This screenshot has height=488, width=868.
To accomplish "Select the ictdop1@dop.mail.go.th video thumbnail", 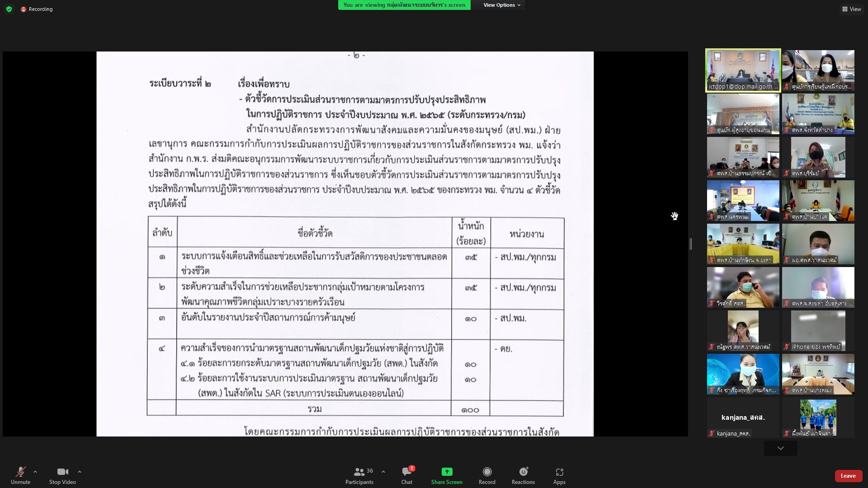I will 743,70.
